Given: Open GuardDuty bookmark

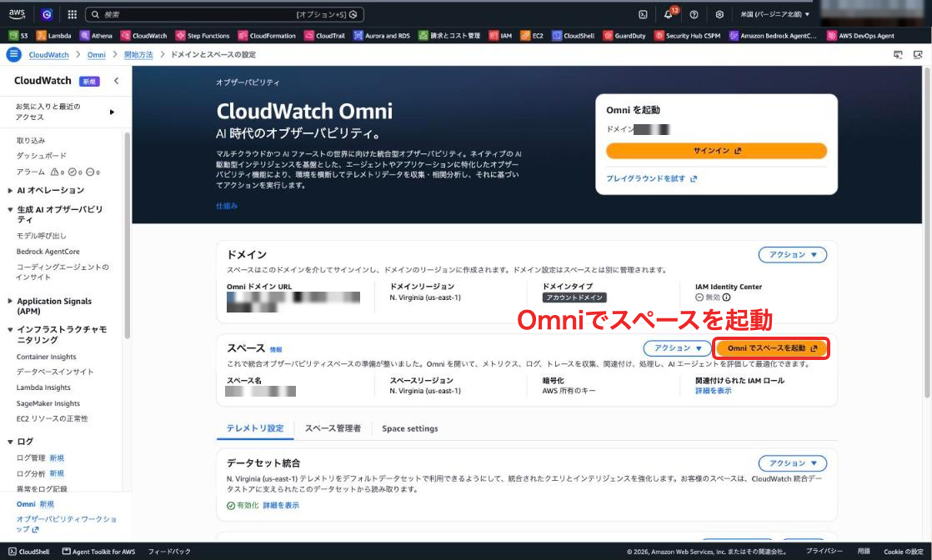Looking at the screenshot, I should [x=624, y=36].
